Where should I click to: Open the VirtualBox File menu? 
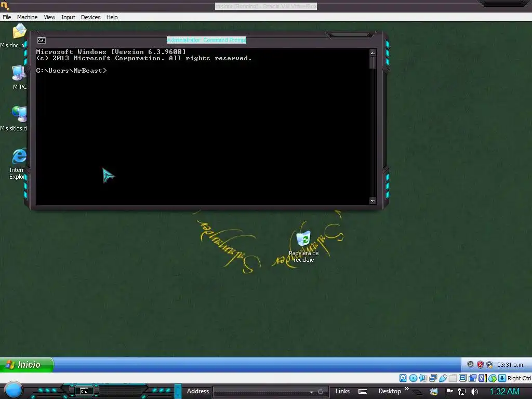(7, 17)
